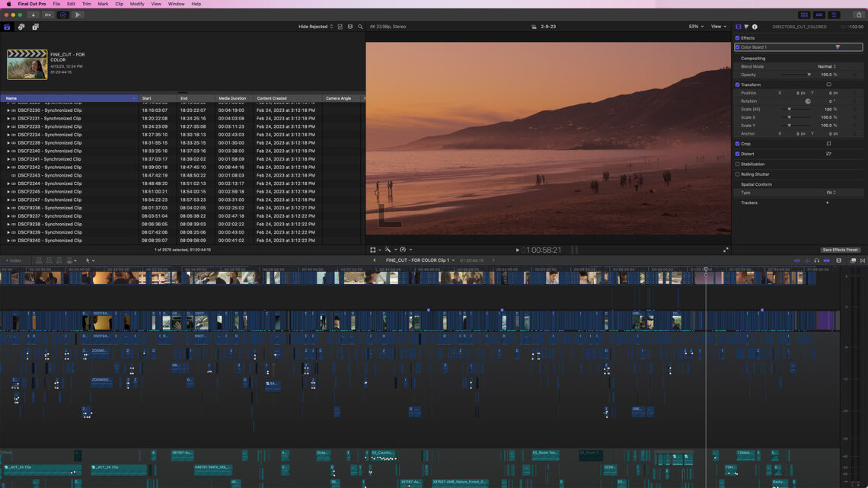
Task: Click the Background Tasks icon
Action: coord(63,14)
